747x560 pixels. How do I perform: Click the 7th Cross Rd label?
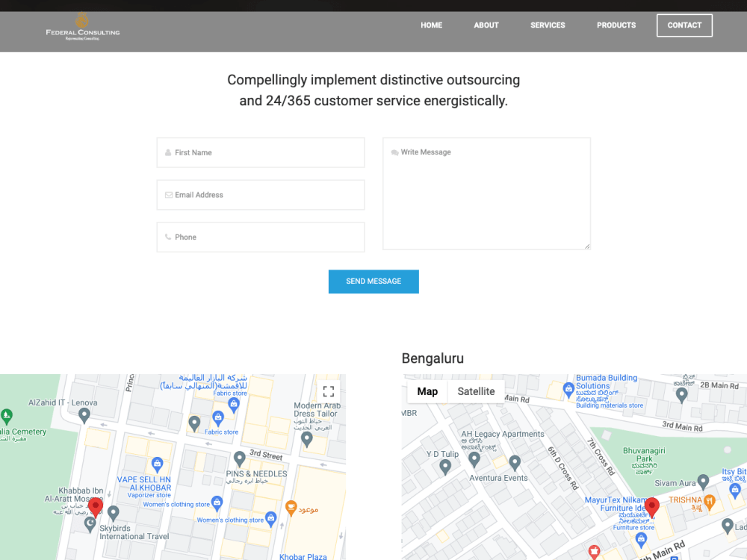pos(601,457)
